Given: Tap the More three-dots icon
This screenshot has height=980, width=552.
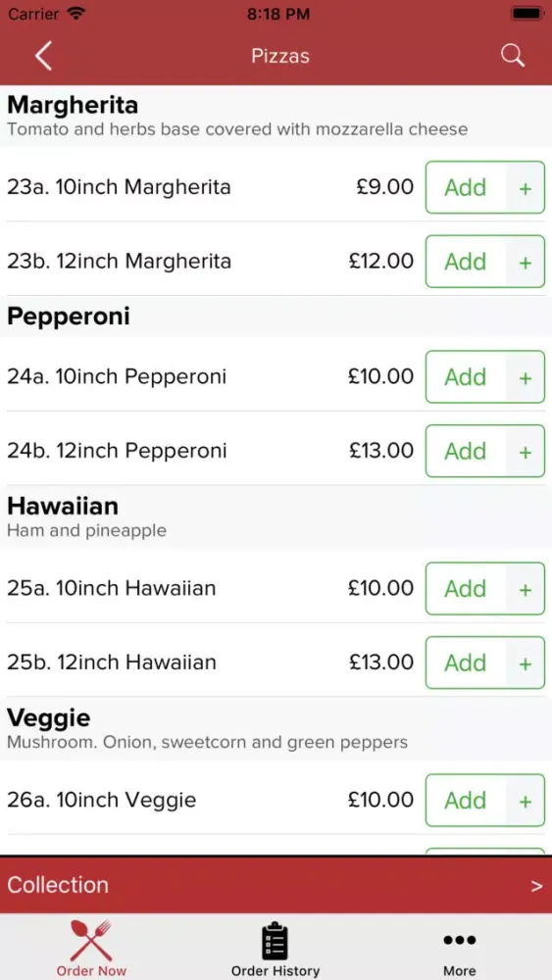Looking at the screenshot, I should coord(460,940).
